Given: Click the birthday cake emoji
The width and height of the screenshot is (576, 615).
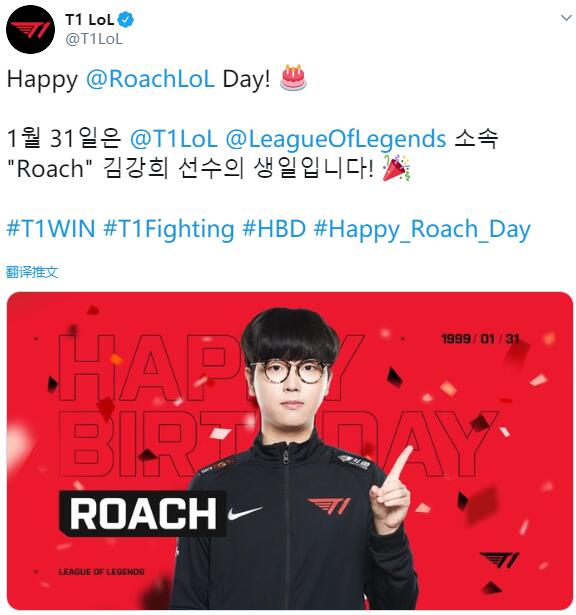Looking at the screenshot, I should (293, 78).
